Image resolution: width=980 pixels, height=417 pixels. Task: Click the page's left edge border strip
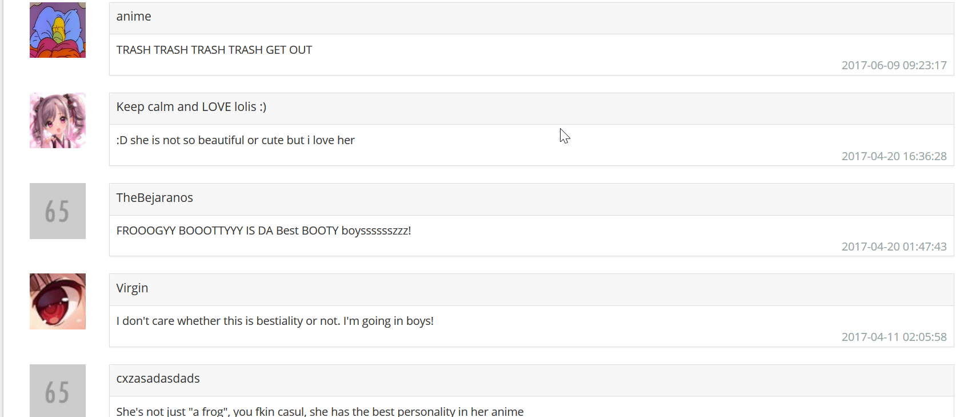pos(2,208)
